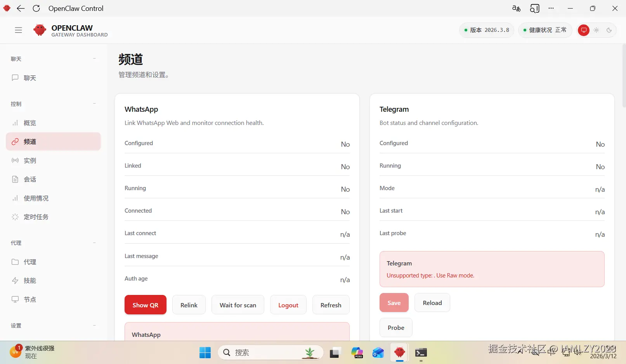Image resolution: width=626 pixels, height=364 pixels.
Task: Select the 频道 channels menu item
Action: pos(53,142)
